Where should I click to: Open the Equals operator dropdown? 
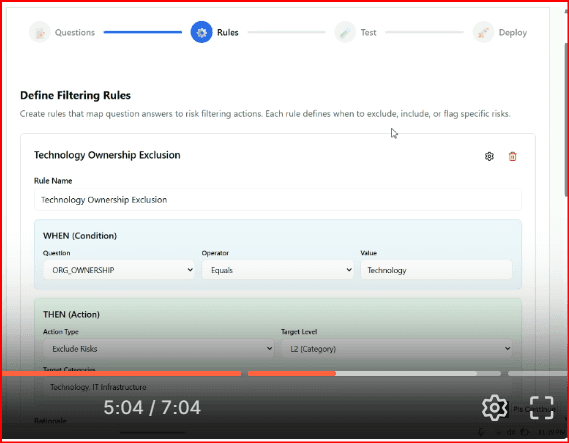pyautogui.click(x=278, y=270)
